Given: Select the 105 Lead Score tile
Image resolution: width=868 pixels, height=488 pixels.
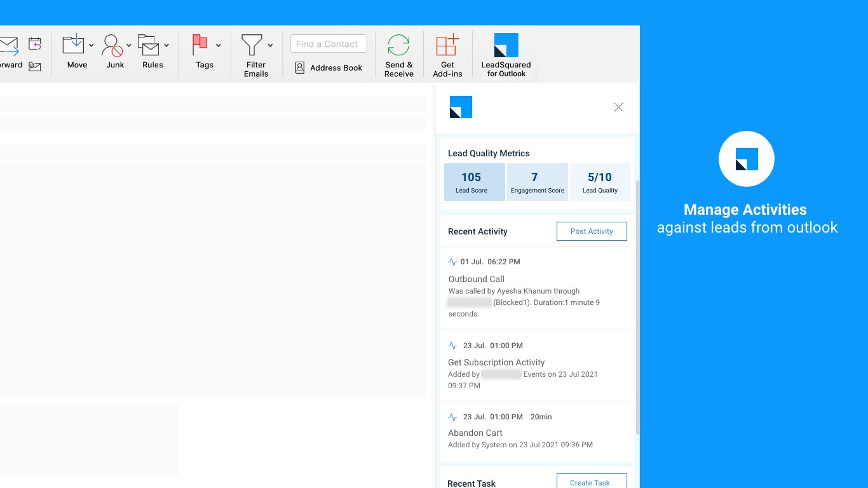Looking at the screenshot, I should (474, 182).
